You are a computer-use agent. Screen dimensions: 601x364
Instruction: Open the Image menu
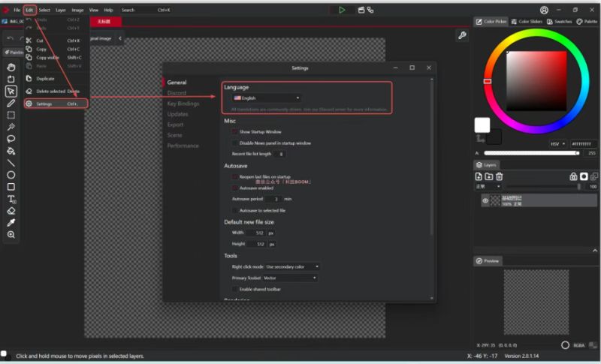click(77, 10)
